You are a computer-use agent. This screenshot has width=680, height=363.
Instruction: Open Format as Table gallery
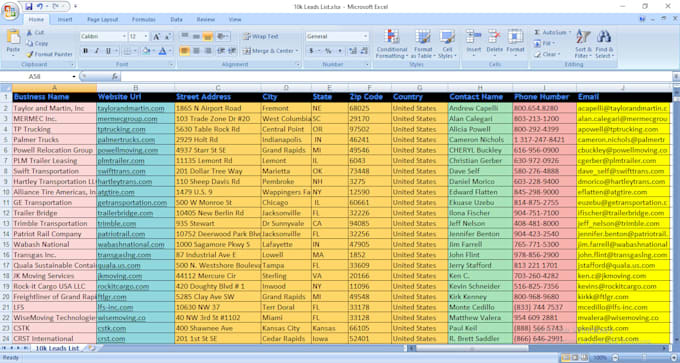tap(422, 44)
